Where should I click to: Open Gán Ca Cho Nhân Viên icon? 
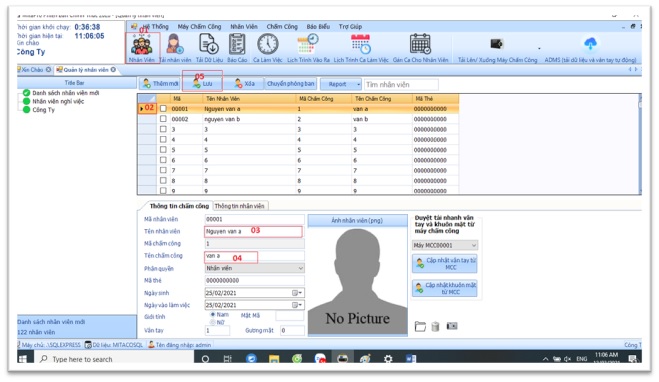tap(420, 48)
